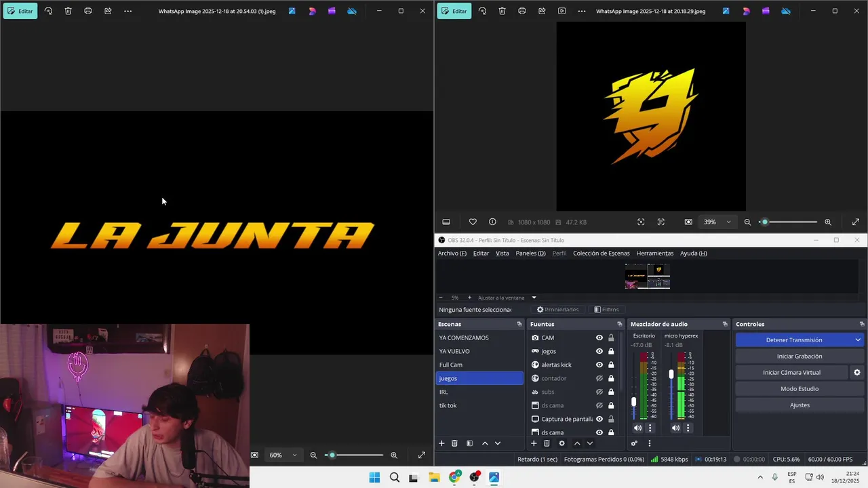Delete the La Junta image in left Photos window
This screenshot has width=868, height=488.
[x=68, y=11]
